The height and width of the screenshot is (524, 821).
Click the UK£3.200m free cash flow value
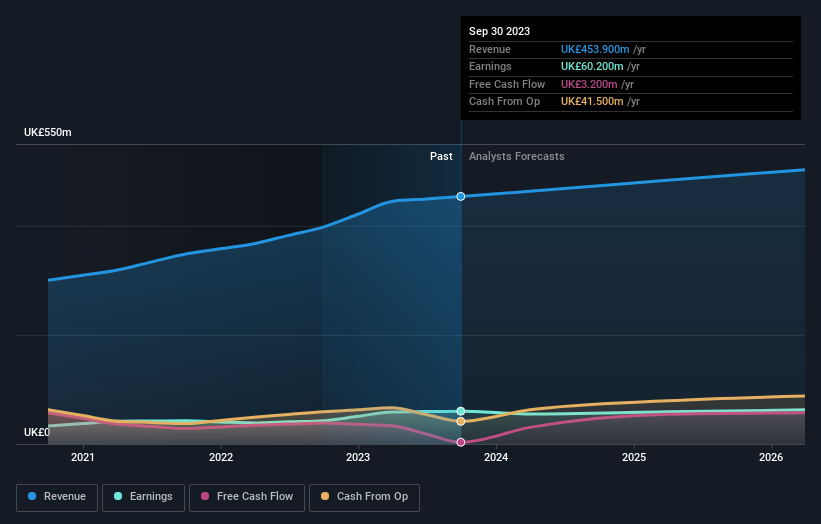tap(589, 84)
